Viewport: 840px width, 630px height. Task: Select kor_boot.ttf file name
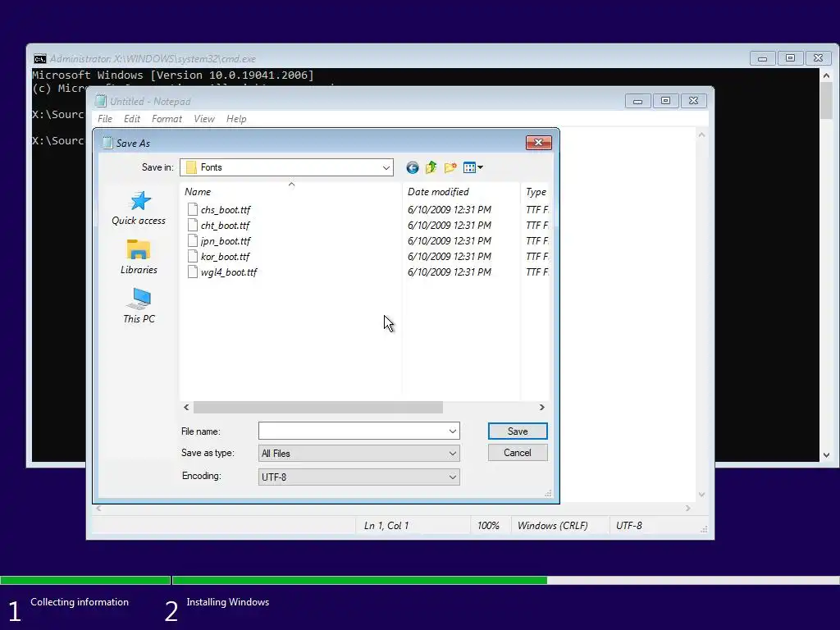(x=225, y=257)
